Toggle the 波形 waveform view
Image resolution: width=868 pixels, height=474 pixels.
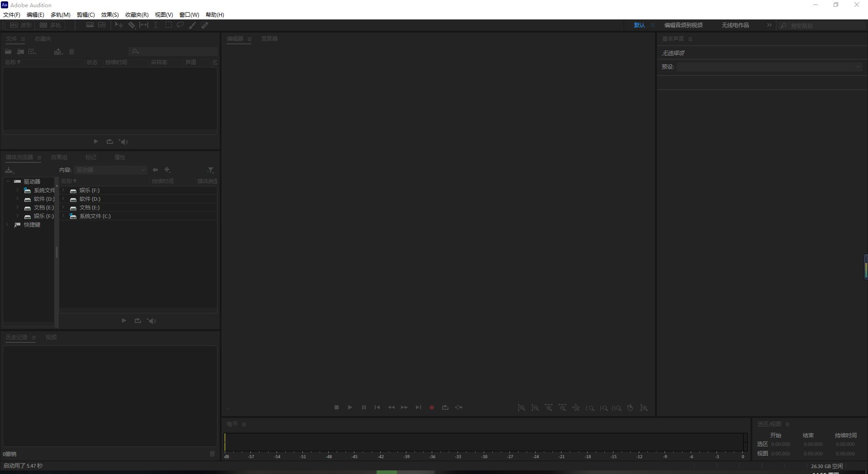coord(21,25)
